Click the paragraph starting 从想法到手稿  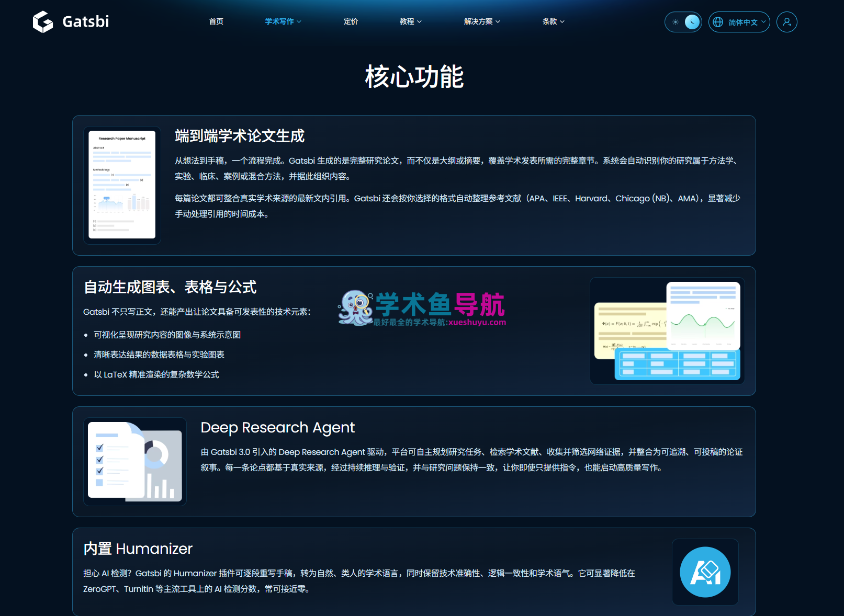pos(458,168)
